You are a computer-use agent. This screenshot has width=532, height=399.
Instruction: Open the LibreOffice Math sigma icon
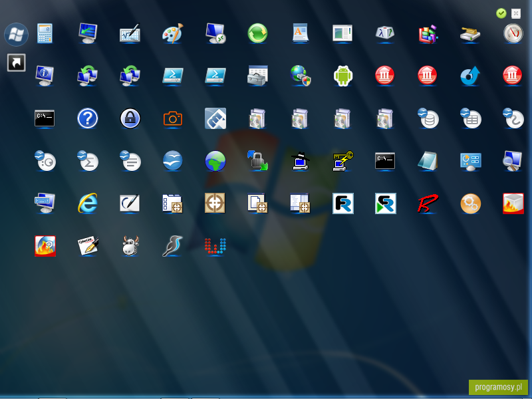tap(88, 161)
